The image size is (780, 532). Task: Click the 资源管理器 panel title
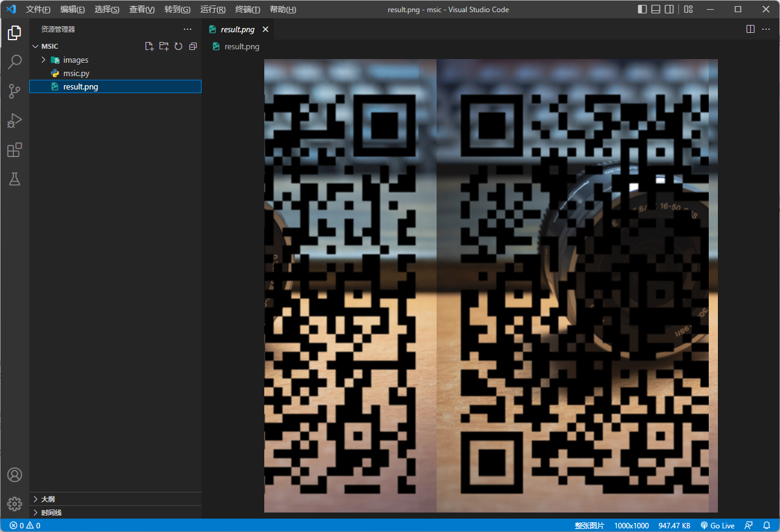pos(58,29)
